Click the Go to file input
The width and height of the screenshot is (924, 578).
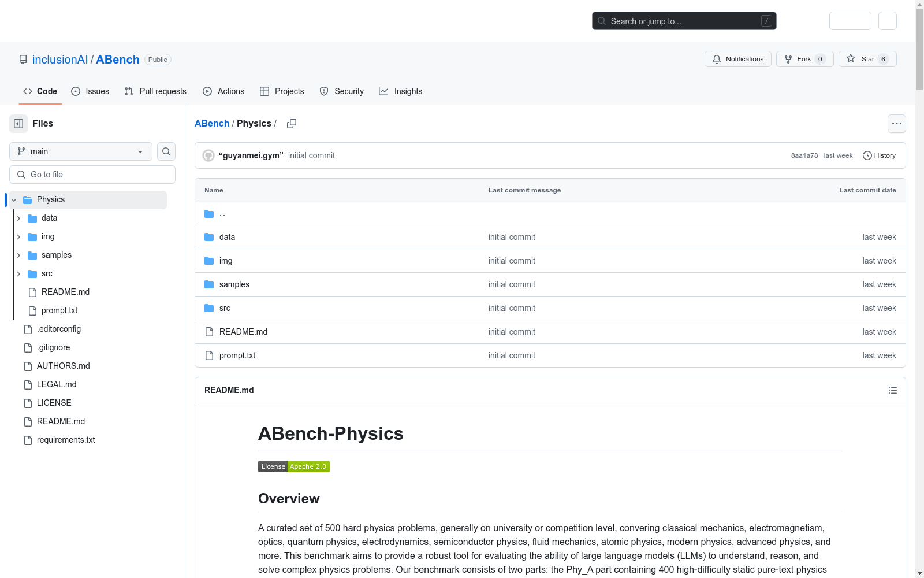[92, 175]
